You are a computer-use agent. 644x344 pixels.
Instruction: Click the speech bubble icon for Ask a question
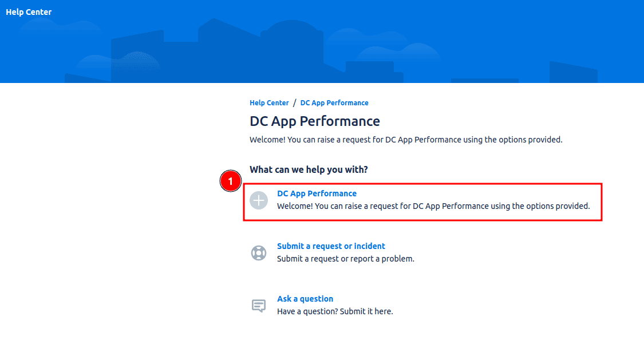tap(259, 306)
